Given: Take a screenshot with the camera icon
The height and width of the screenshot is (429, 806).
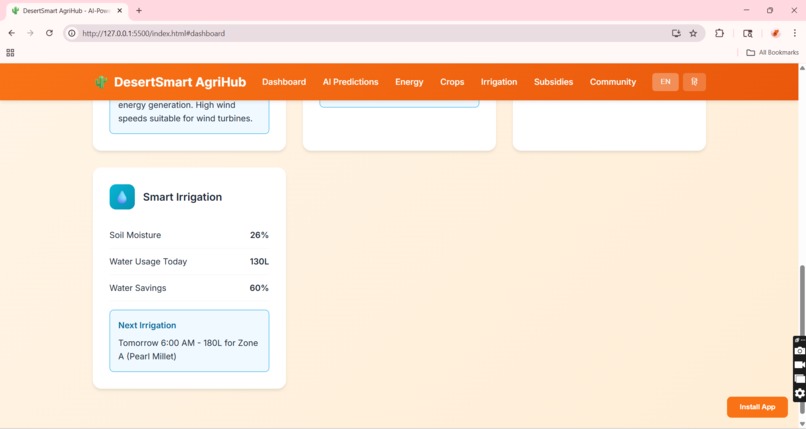Looking at the screenshot, I should pyautogui.click(x=799, y=350).
